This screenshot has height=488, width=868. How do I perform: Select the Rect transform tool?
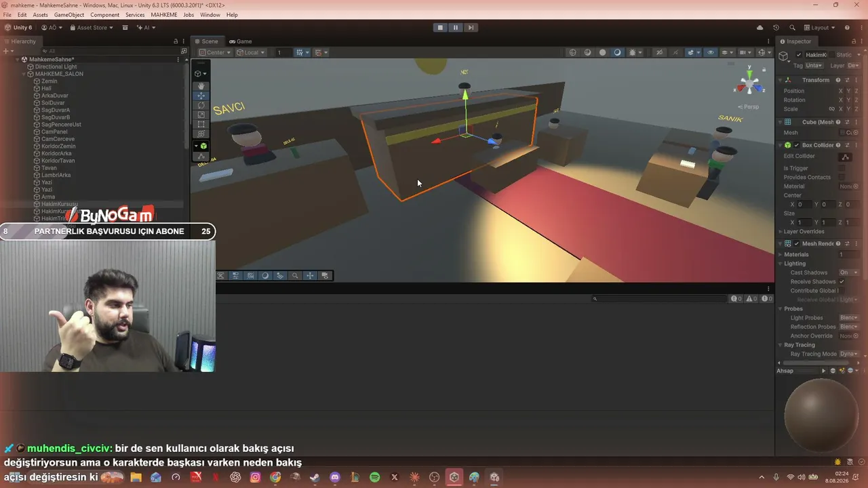[x=201, y=124]
